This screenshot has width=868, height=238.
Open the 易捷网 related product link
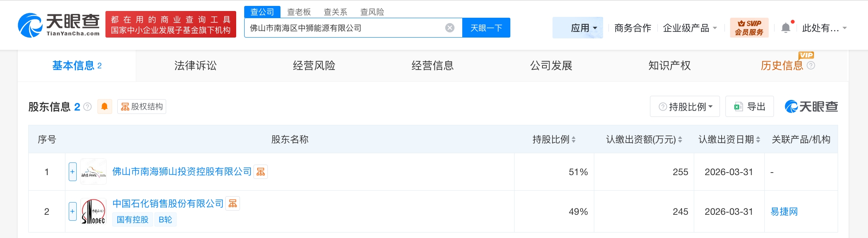click(x=784, y=211)
